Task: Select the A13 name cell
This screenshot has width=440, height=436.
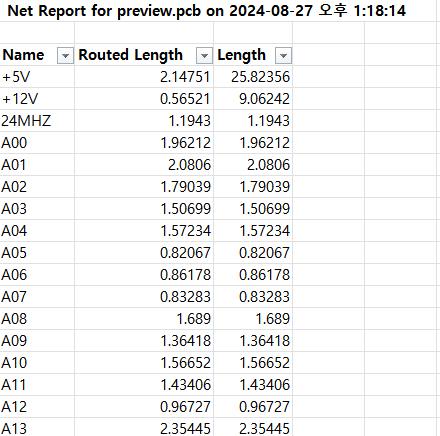Action: point(37,428)
